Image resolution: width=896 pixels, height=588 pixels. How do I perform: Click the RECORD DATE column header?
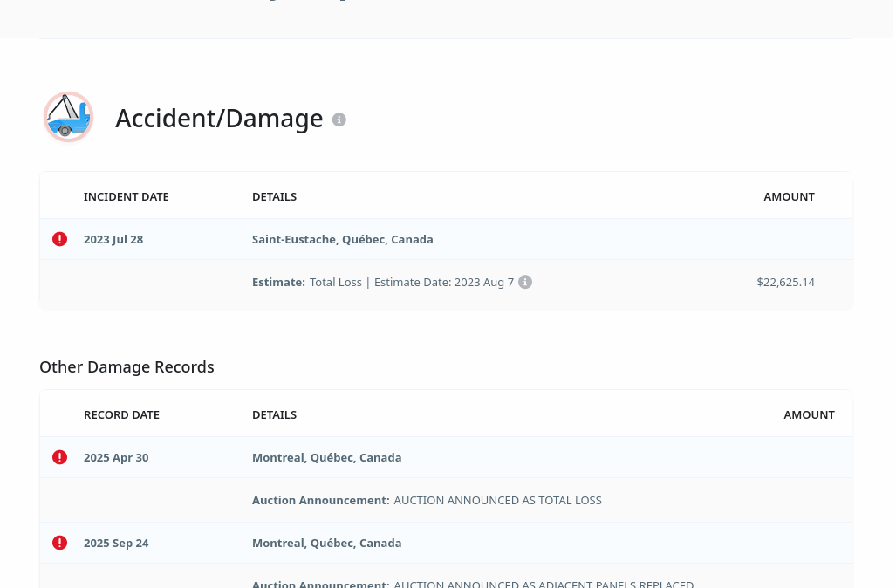click(121, 414)
